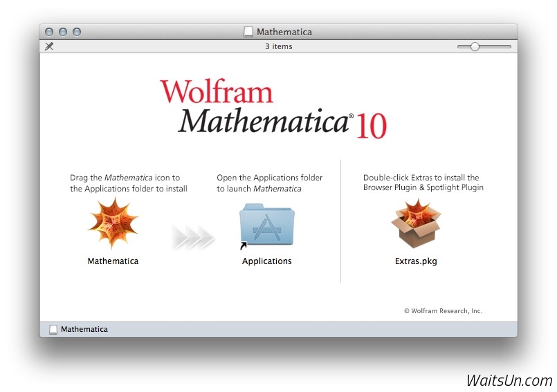Close the Mathematica installer window
Viewport: 557px width, 392px height.
[49, 32]
